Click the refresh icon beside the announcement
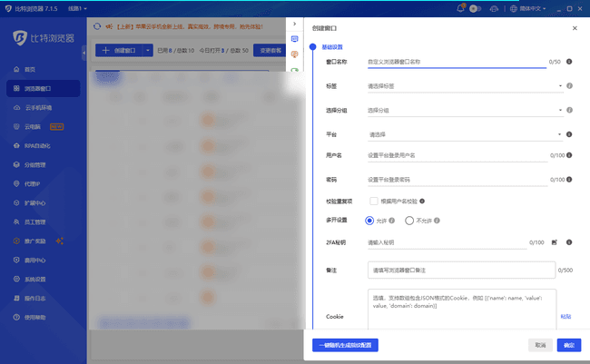This screenshot has height=364, width=590. pyautogui.click(x=97, y=26)
